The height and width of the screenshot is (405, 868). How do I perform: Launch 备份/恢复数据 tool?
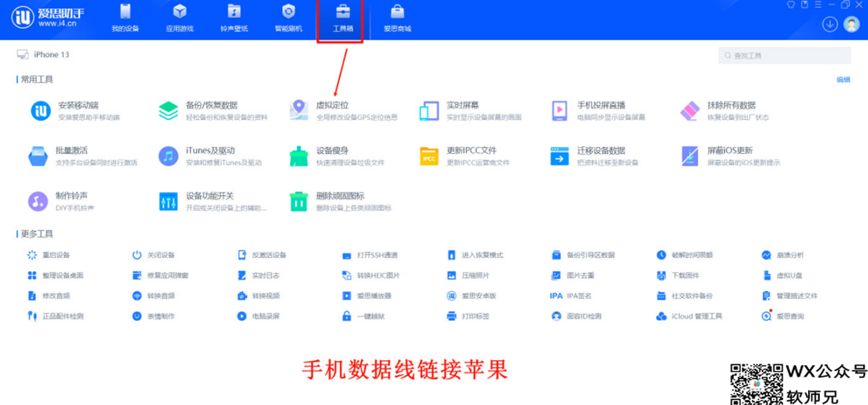coord(213,110)
